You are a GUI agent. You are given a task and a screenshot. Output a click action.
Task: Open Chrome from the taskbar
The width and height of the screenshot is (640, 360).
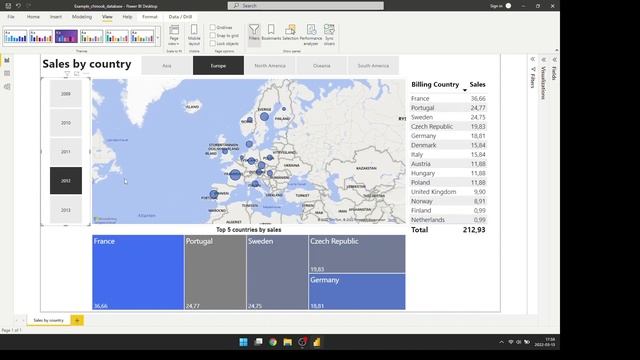(273, 342)
